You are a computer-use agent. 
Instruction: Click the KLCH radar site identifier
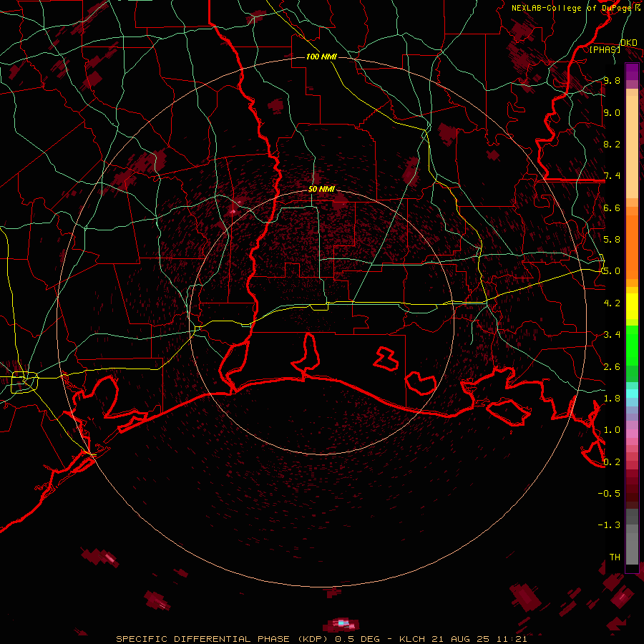coord(411,639)
